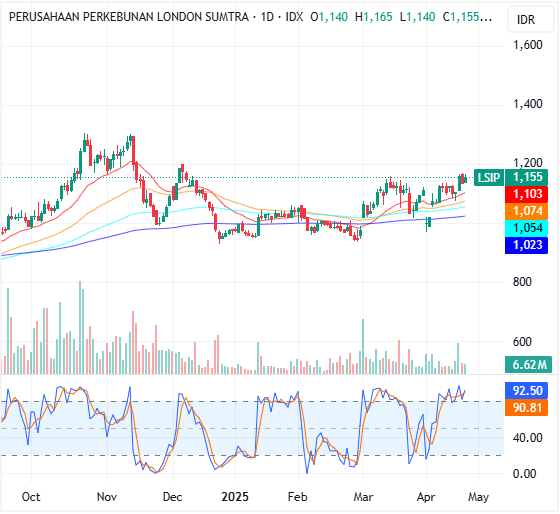Click the blue moving average value 1,023
Image resolution: width=560 pixels, height=514 pixels.
(x=526, y=245)
